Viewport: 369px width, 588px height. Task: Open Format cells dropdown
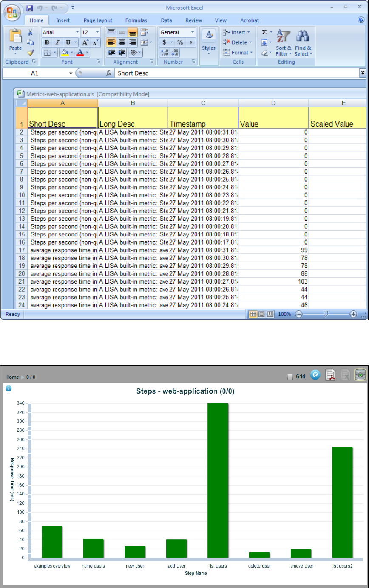click(x=237, y=53)
